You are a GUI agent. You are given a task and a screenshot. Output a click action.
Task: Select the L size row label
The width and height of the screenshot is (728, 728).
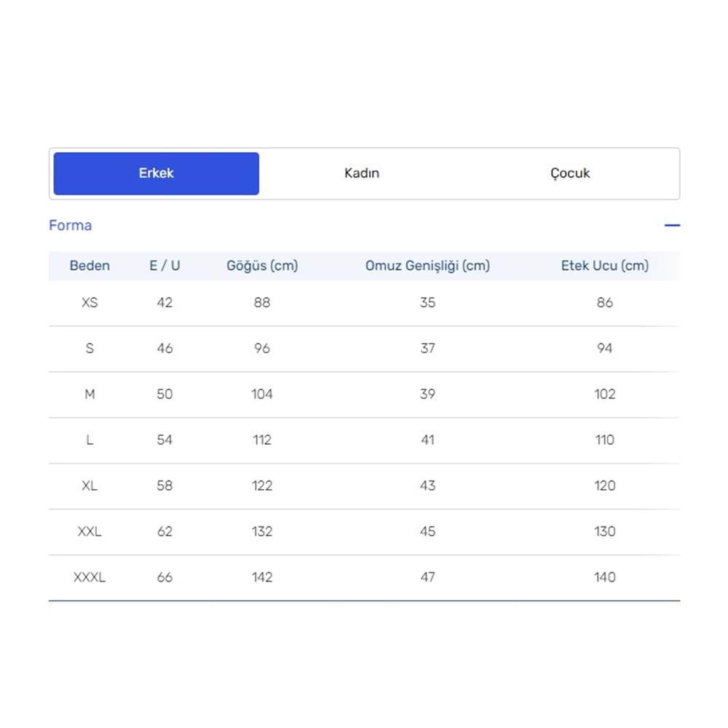(x=90, y=440)
